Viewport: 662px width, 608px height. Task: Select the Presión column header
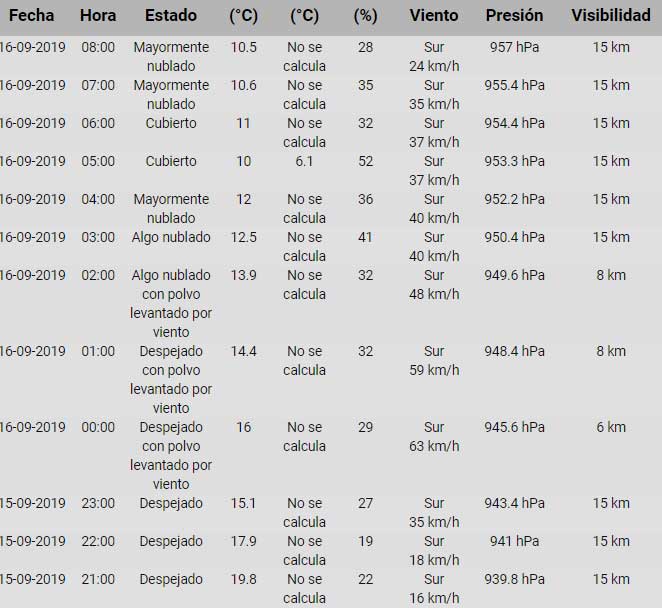tap(514, 15)
